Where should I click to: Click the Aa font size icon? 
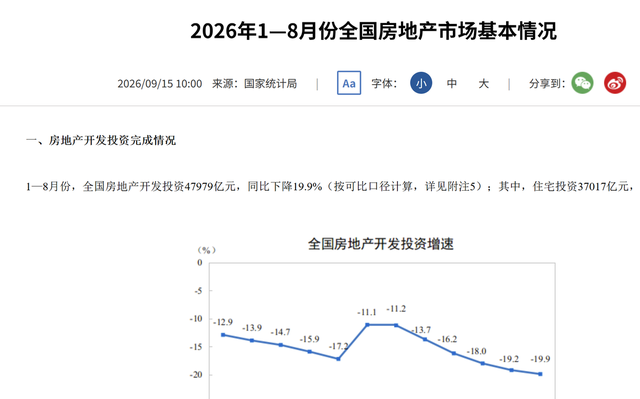349,83
